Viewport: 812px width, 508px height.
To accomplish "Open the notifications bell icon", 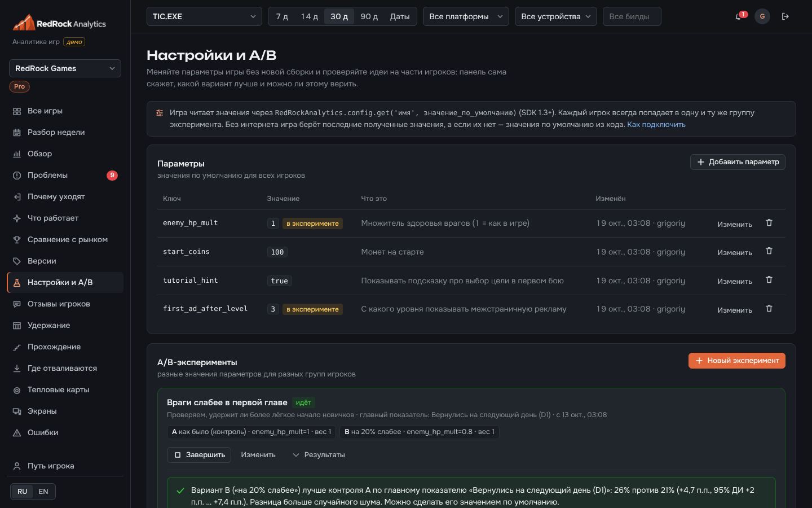I will point(738,16).
